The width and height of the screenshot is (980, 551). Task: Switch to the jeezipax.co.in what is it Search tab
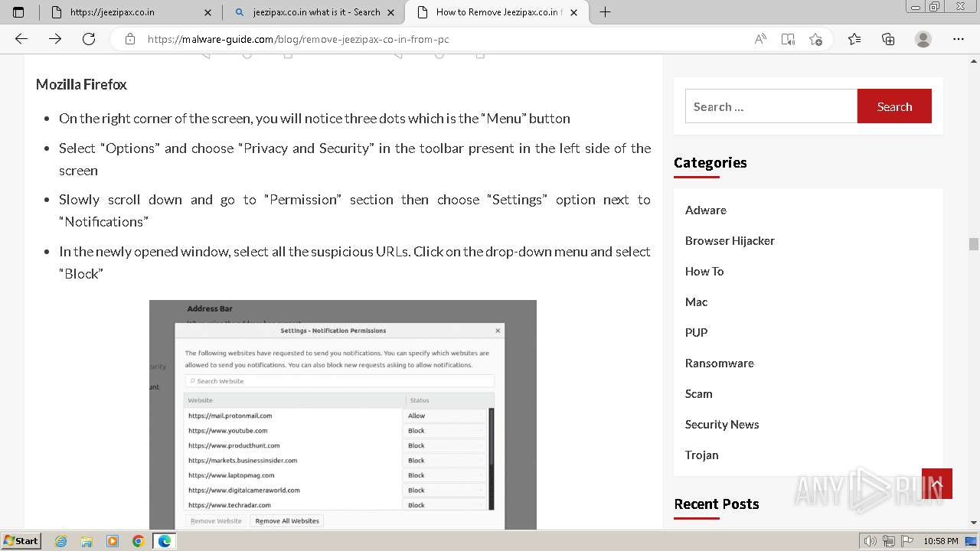(314, 12)
